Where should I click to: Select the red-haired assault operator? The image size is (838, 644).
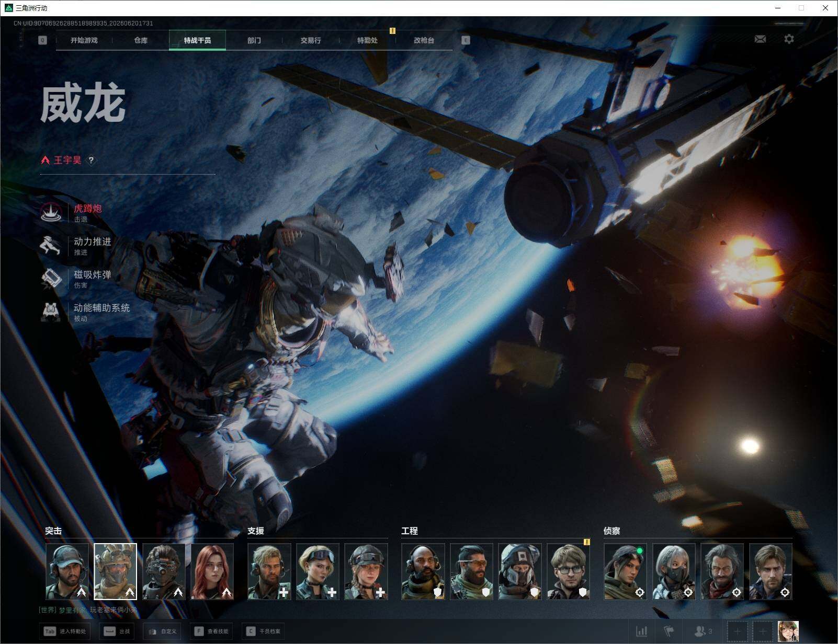[x=212, y=571]
